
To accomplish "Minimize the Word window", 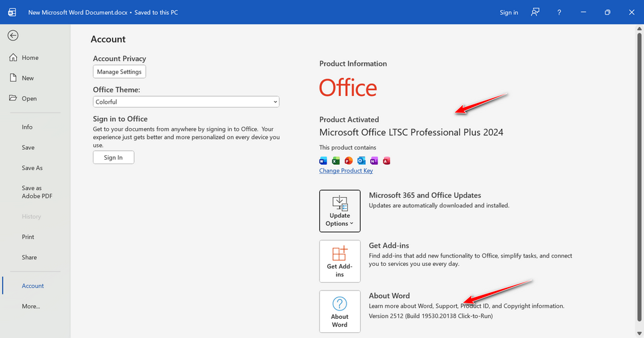I will pos(583,12).
